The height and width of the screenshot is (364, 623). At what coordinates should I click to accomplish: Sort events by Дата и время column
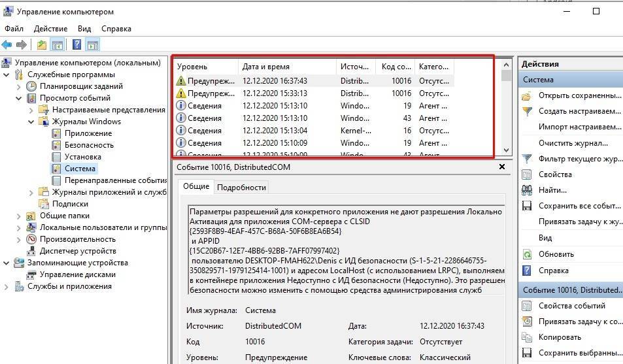pos(265,67)
